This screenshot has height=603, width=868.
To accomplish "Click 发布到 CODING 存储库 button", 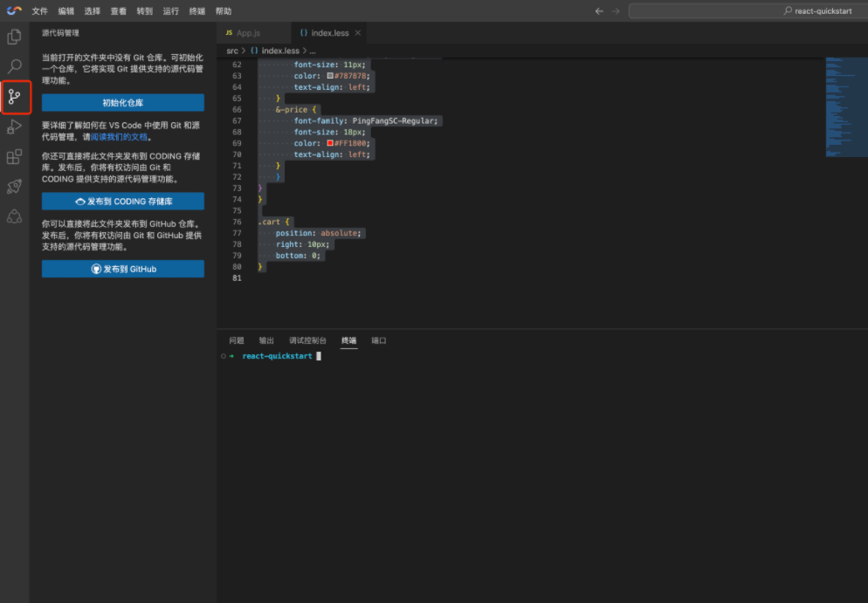I will 123,202.
